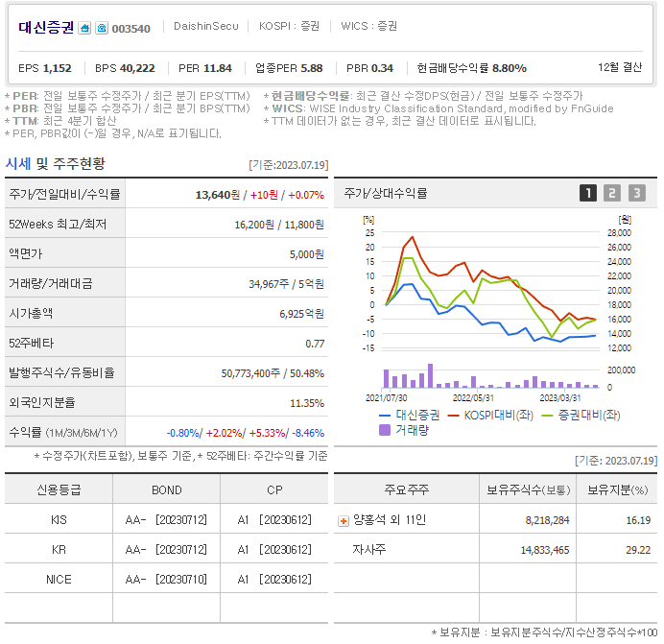
Task: Click the 50,773,400주 / 50.48% value
Action: [273, 373]
